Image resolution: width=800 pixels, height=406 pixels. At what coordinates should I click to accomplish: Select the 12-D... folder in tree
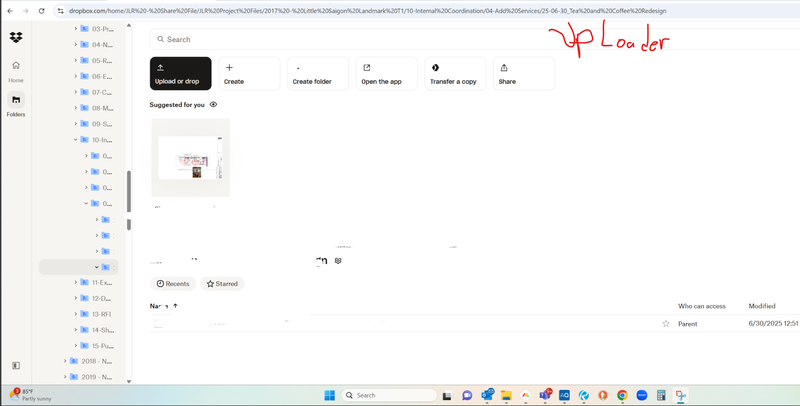click(x=96, y=298)
